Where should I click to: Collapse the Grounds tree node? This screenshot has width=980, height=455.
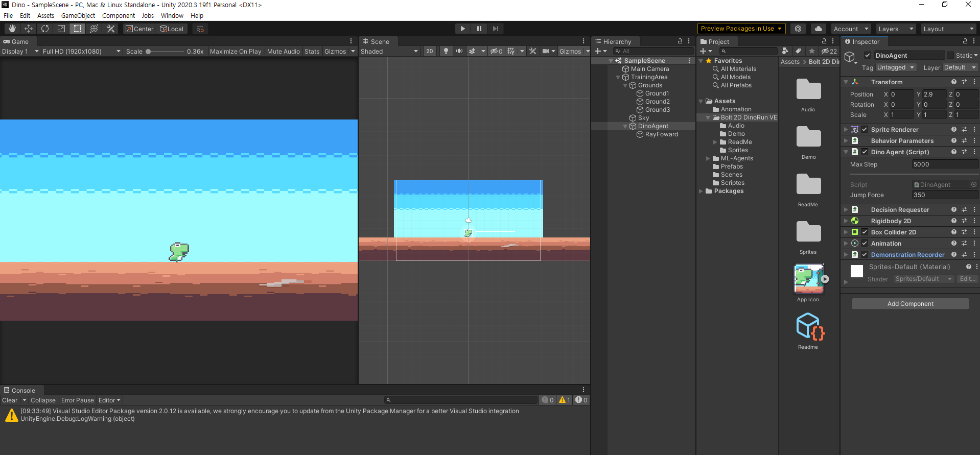tap(625, 85)
